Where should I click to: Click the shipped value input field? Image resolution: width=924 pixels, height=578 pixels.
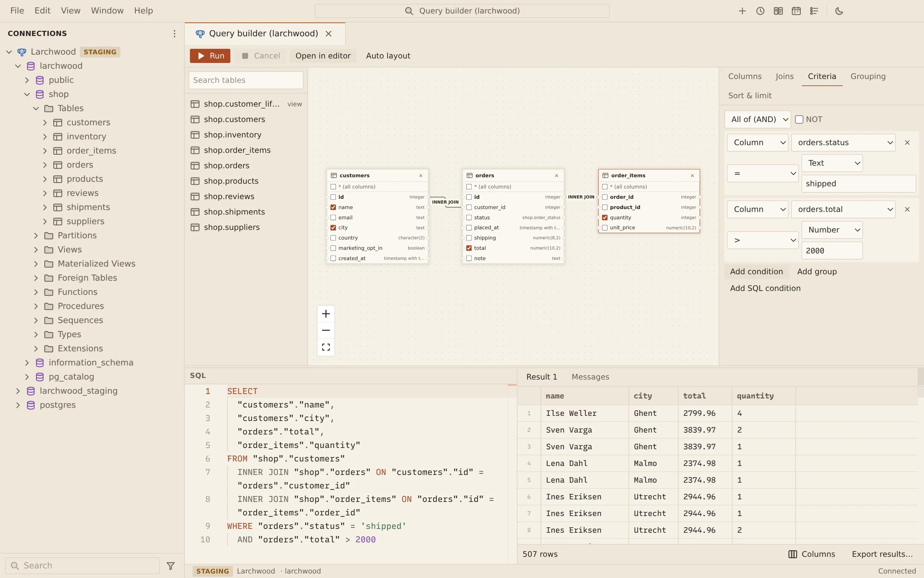[x=858, y=184]
